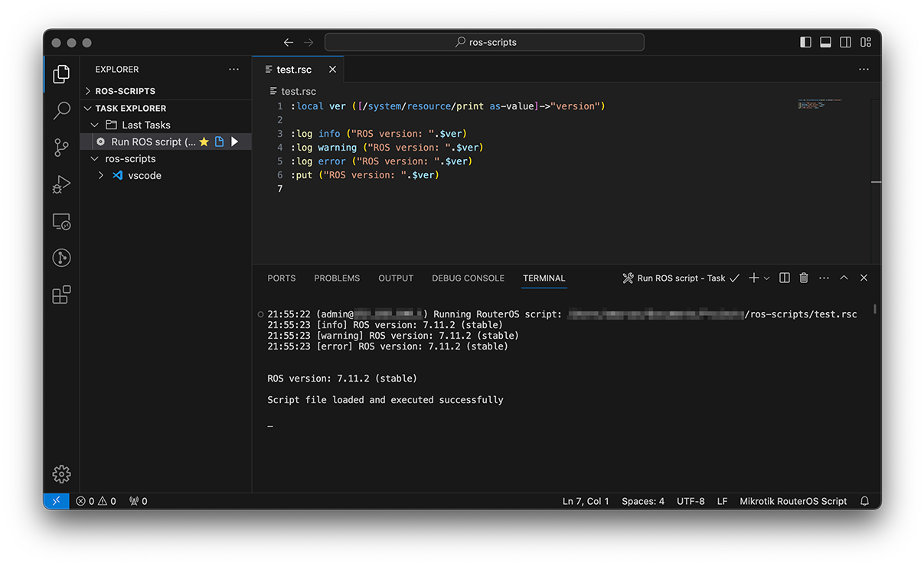Open the Extensions view
924x566 pixels.
tap(61, 294)
